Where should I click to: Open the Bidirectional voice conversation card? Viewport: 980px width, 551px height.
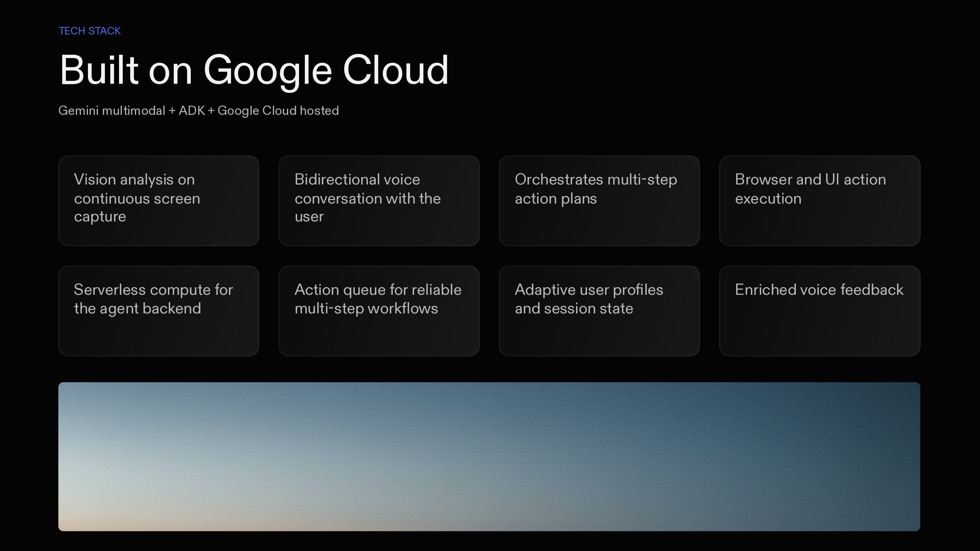tap(379, 201)
